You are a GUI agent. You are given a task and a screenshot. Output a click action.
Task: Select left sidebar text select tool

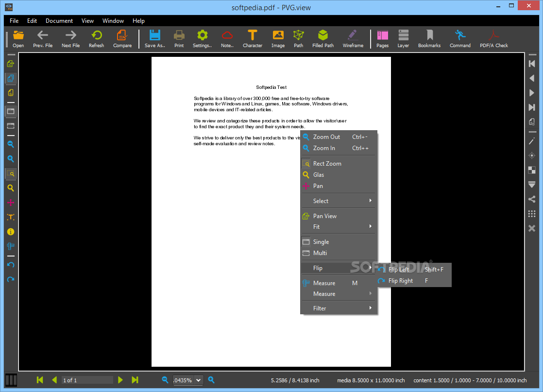click(x=11, y=217)
